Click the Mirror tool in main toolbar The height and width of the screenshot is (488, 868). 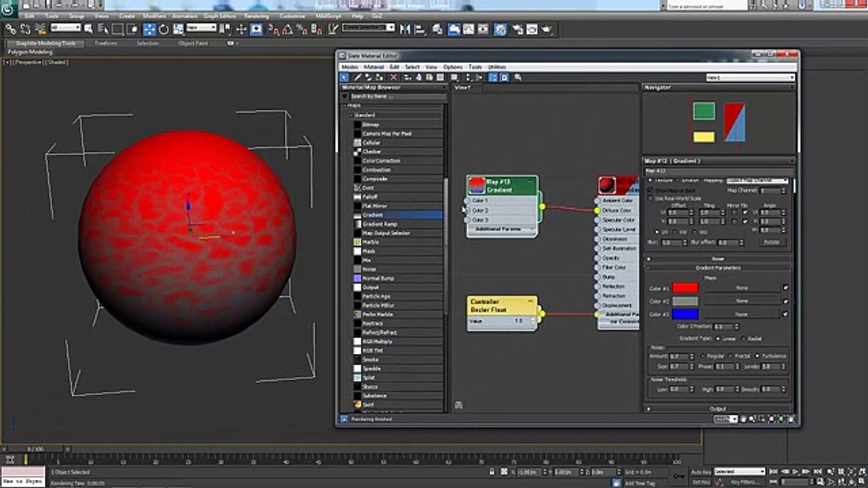tap(406, 29)
